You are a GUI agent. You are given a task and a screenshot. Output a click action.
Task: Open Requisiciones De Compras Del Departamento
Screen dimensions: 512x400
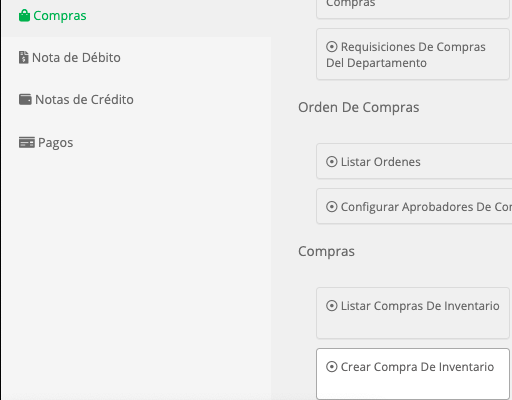pyautogui.click(x=413, y=54)
